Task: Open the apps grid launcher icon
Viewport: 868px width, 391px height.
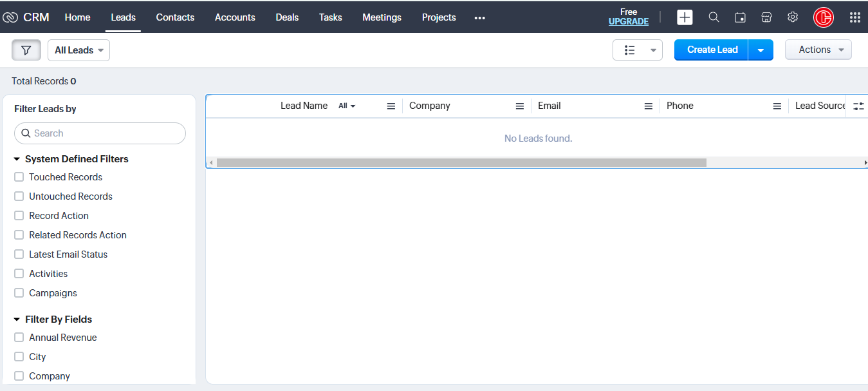Action: coord(855,17)
